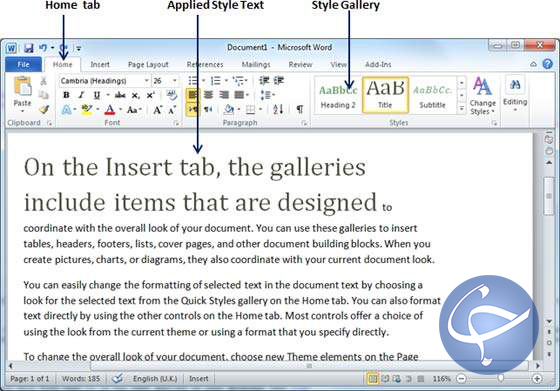Image resolution: width=560 pixels, height=391 pixels.
Task: Click Page: 1 of 1 indicator
Action: click(x=30, y=379)
